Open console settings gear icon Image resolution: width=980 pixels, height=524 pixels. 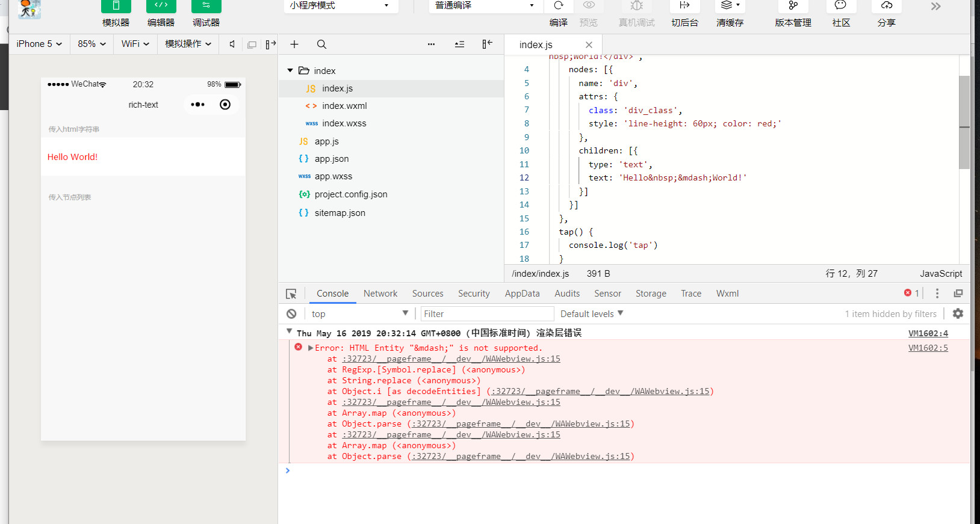958,313
